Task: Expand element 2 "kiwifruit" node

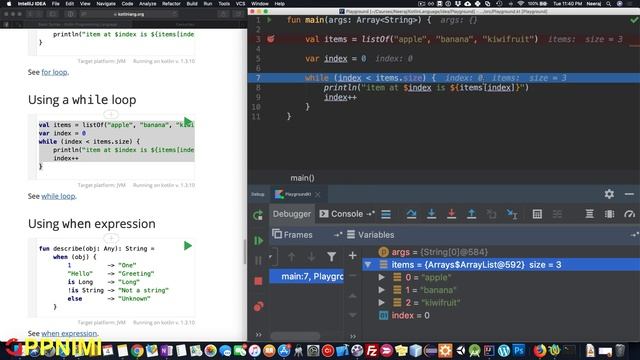Action: point(382,303)
